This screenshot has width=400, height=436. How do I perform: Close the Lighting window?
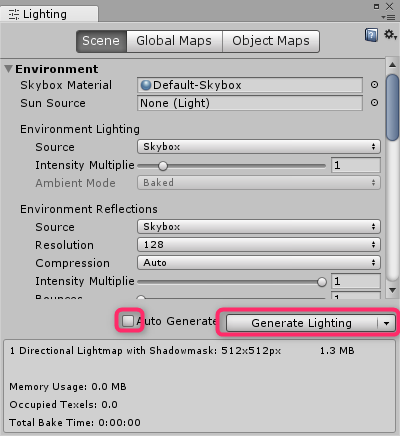click(389, 6)
